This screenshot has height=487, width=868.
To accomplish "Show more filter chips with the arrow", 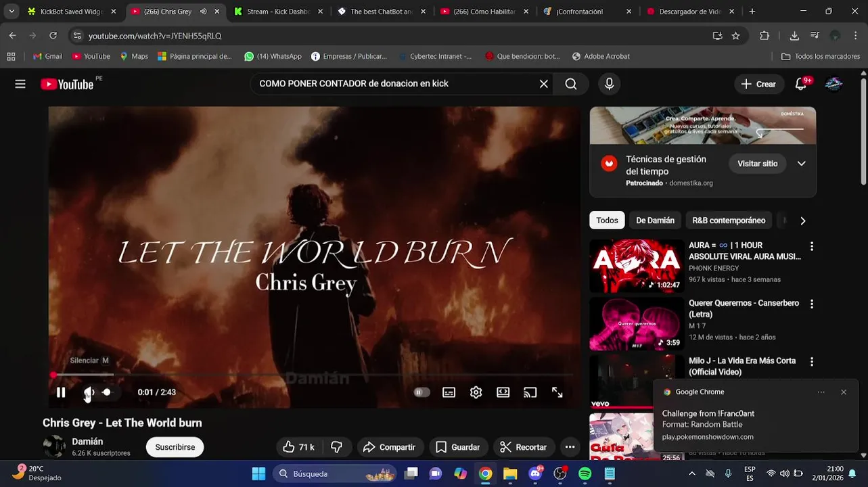I will [x=803, y=221].
